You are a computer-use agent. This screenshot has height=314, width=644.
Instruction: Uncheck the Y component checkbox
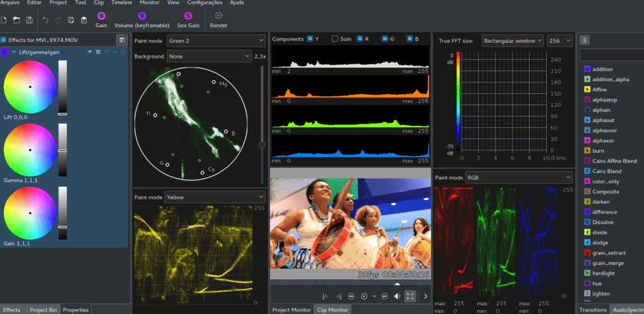[310, 39]
